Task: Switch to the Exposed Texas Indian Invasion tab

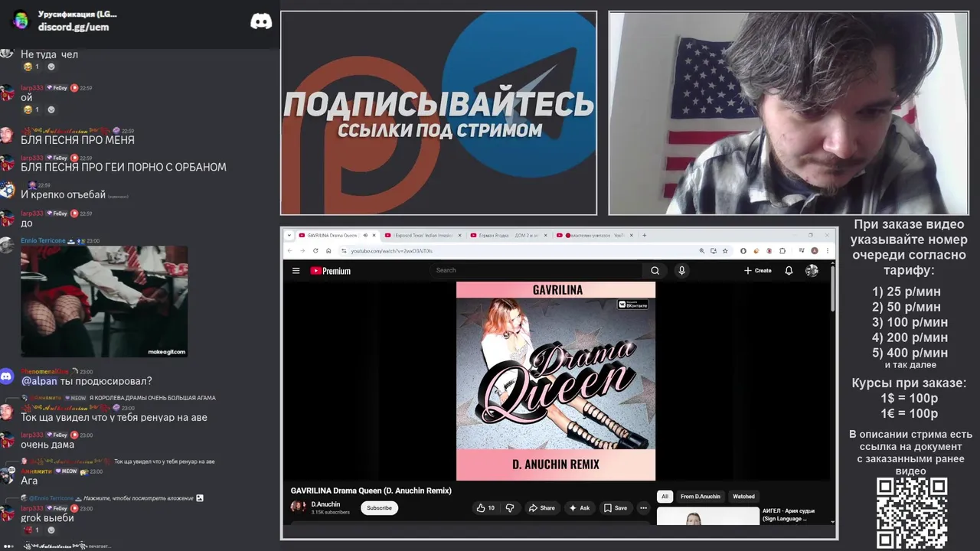Action: (x=423, y=235)
